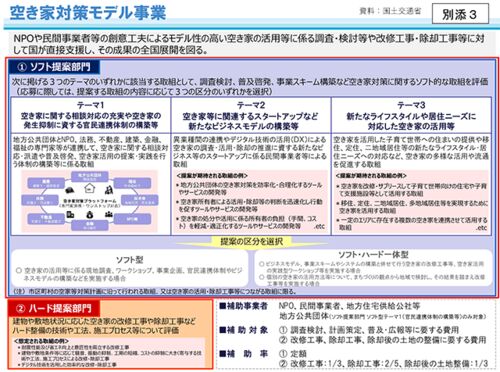Viewport: 500px width, 372px height.
Task: Click bullet '空き家所有者による活用・除却等の判断'
Action: [250, 205]
